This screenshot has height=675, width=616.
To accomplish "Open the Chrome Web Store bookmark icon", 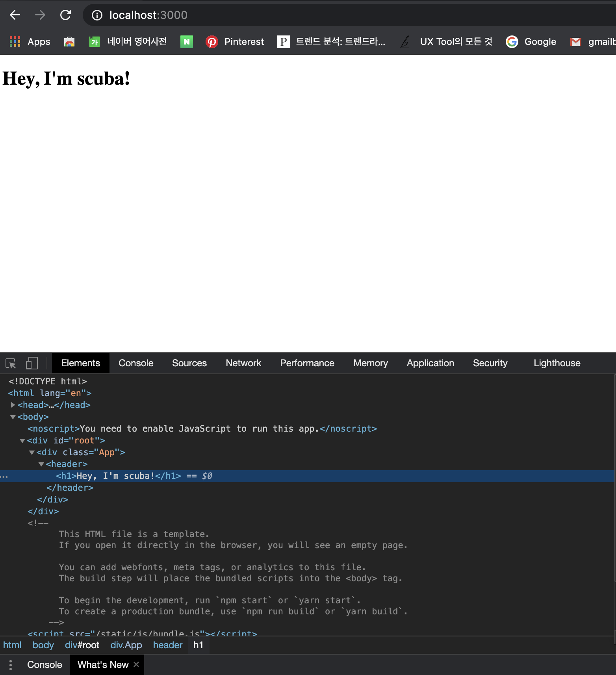I will pyautogui.click(x=69, y=41).
